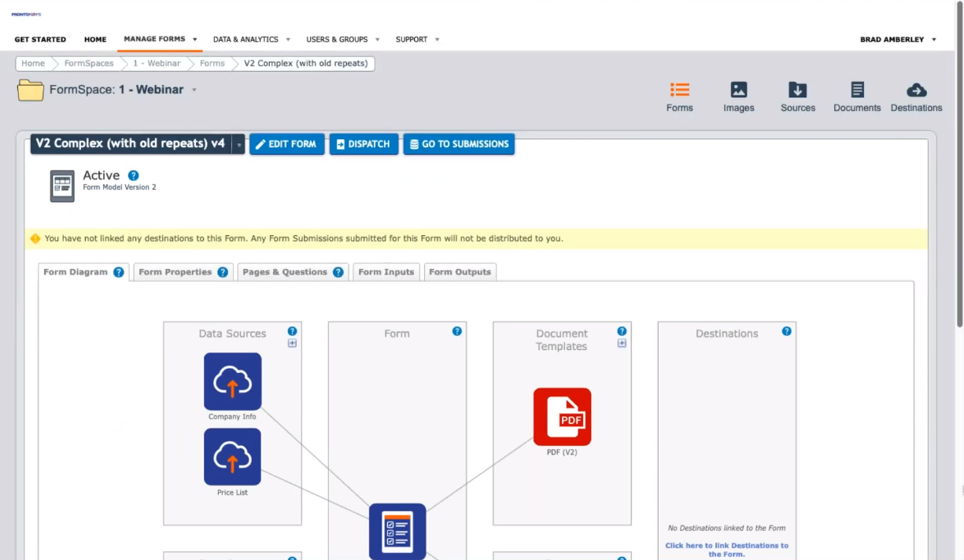The width and height of the screenshot is (964, 560).
Task: Click the central form checklist icon
Action: coord(397,531)
